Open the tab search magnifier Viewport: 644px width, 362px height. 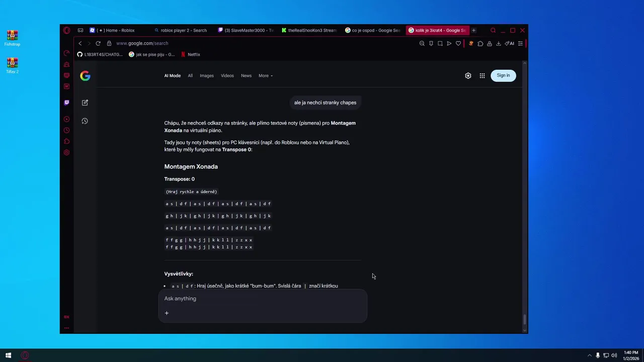click(493, 30)
